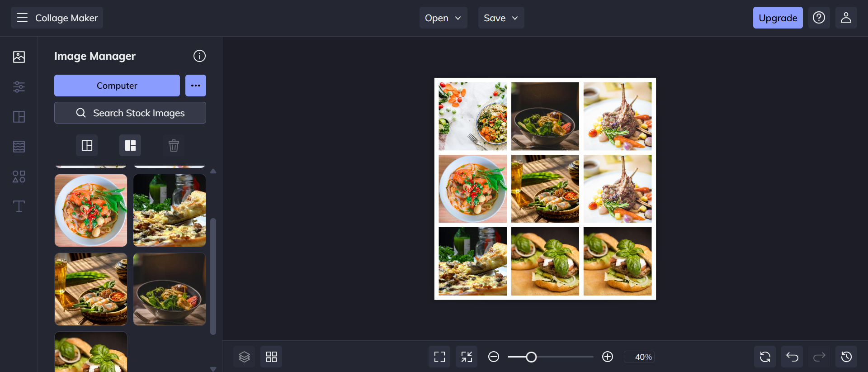Click the two-column layout icon above thumbnails
This screenshot has height=372, width=868.
click(x=87, y=145)
